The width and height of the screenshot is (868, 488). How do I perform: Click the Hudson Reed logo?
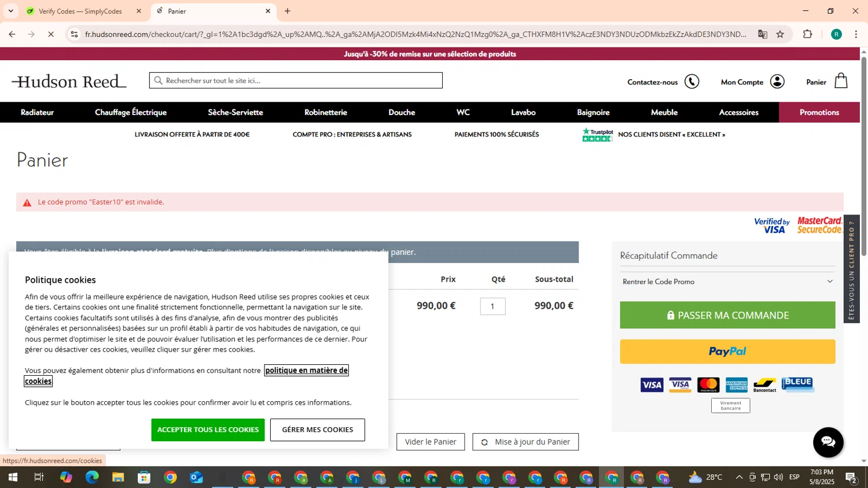pos(69,82)
